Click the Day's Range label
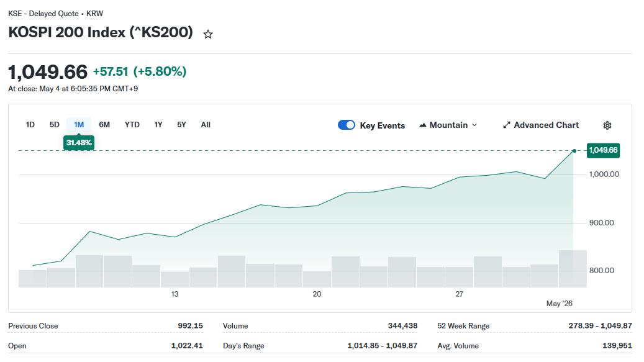Image resolution: width=644 pixels, height=362 pixels. (243, 346)
